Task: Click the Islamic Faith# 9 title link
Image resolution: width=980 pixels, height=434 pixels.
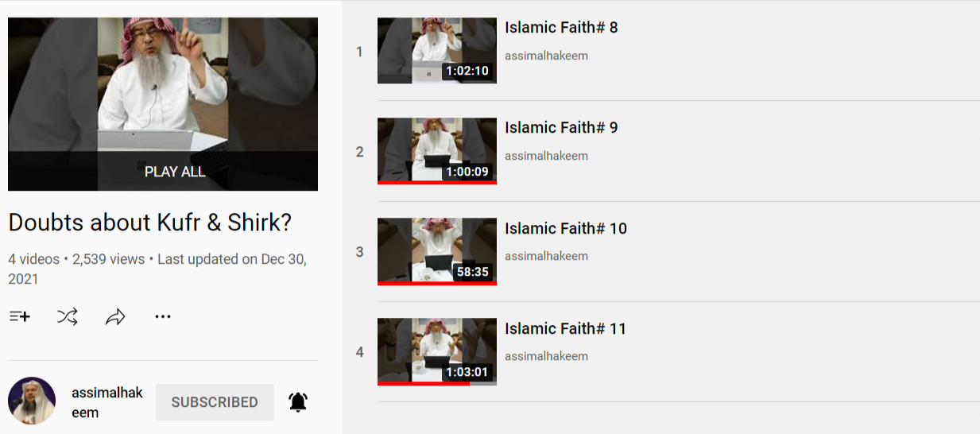Action: [561, 128]
